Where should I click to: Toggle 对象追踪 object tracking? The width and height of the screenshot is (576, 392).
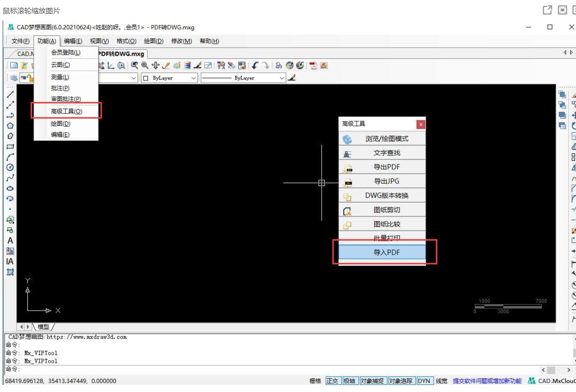(402, 381)
